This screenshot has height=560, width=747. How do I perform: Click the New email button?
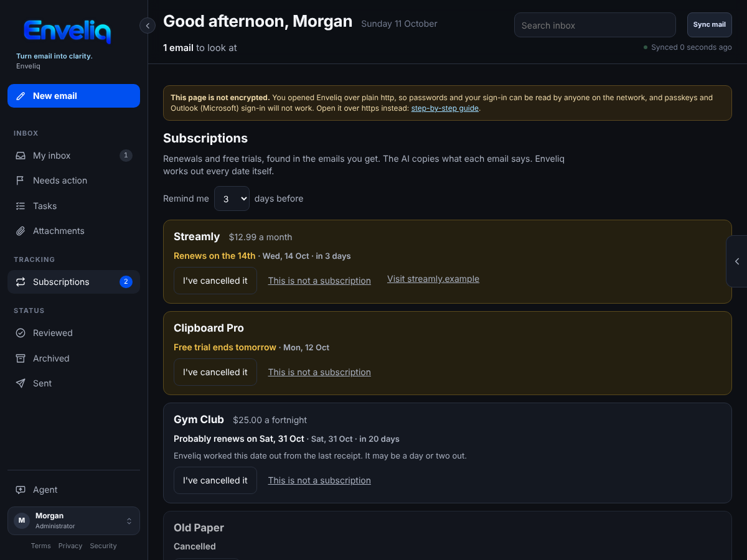73,96
